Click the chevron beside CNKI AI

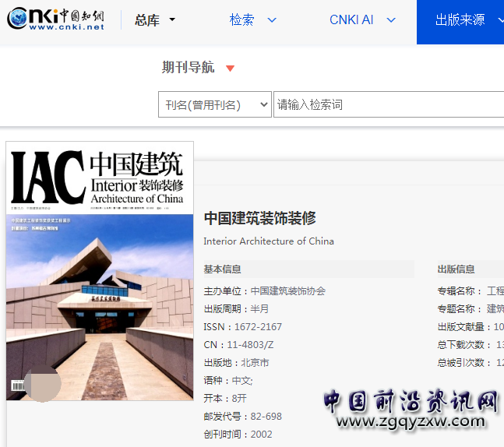[391, 20]
